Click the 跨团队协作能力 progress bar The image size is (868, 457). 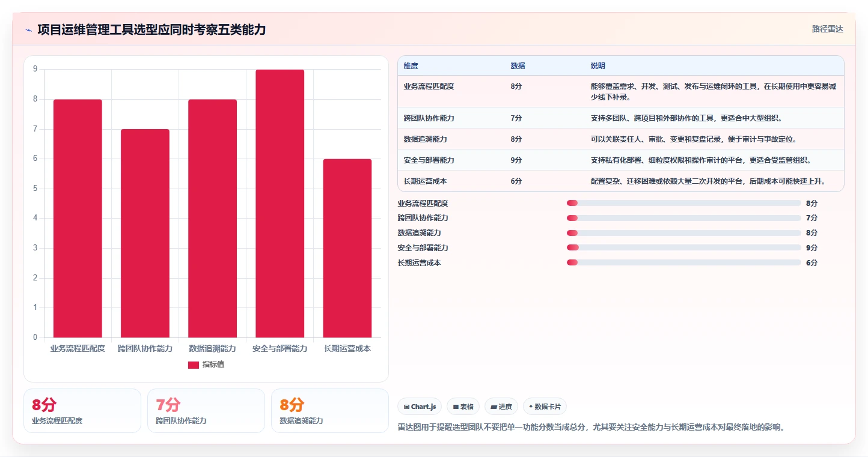coord(683,218)
